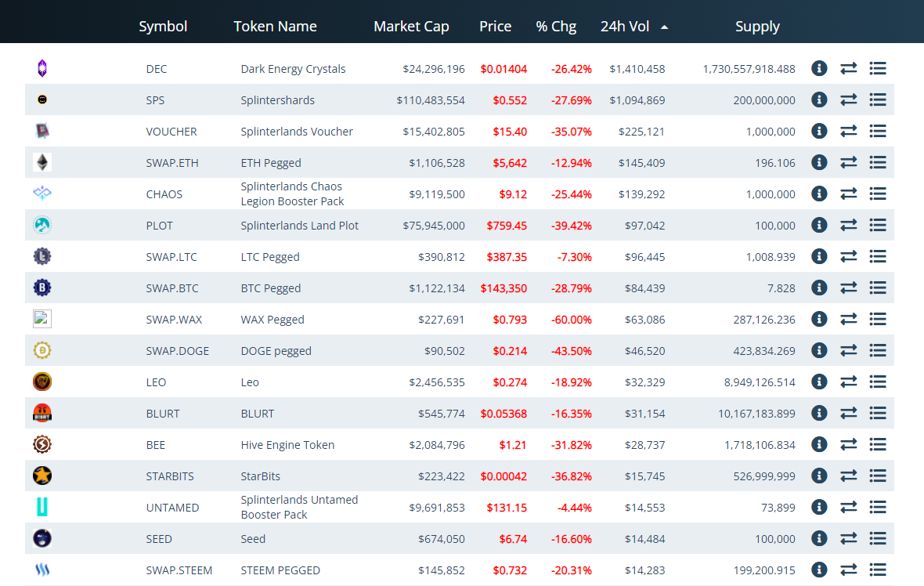The image size is (924, 586).
Task: Click trade arrows for SWAP.WAX
Action: 849,319
